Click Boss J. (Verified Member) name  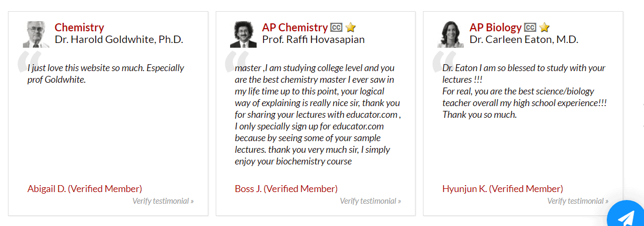click(x=286, y=188)
